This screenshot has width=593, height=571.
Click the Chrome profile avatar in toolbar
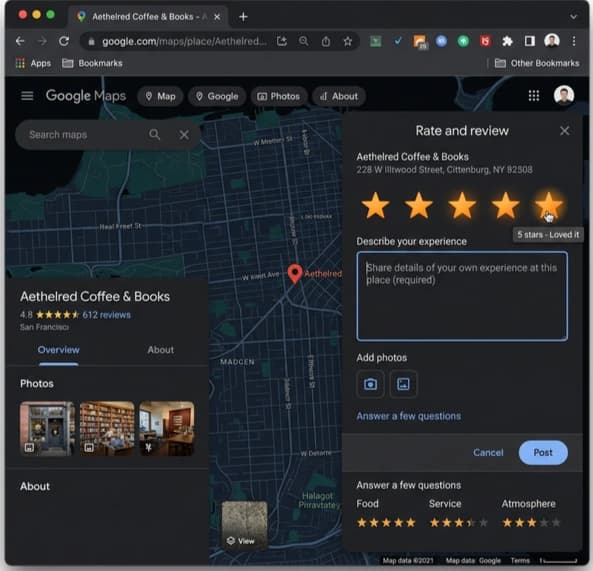pyautogui.click(x=551, y=40)
